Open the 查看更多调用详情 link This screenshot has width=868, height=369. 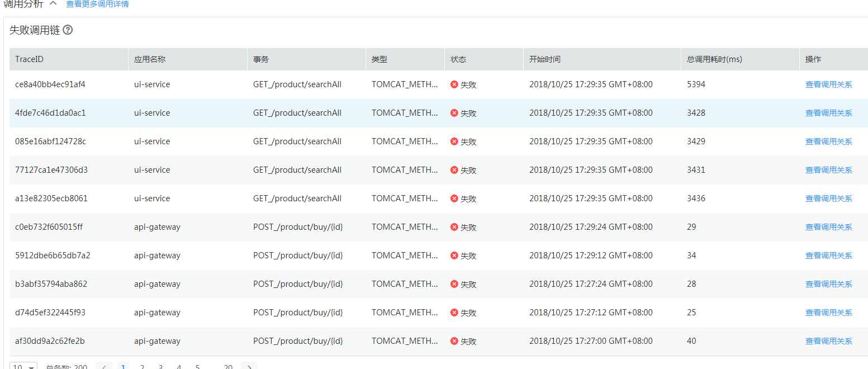[97, 4]
